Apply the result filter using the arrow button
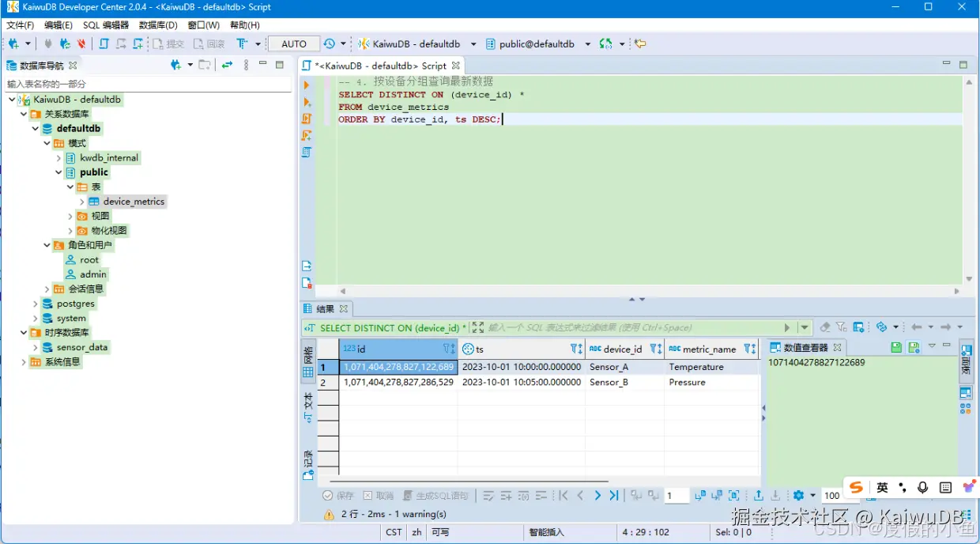 pyautogui.click(x=787, y=327)
